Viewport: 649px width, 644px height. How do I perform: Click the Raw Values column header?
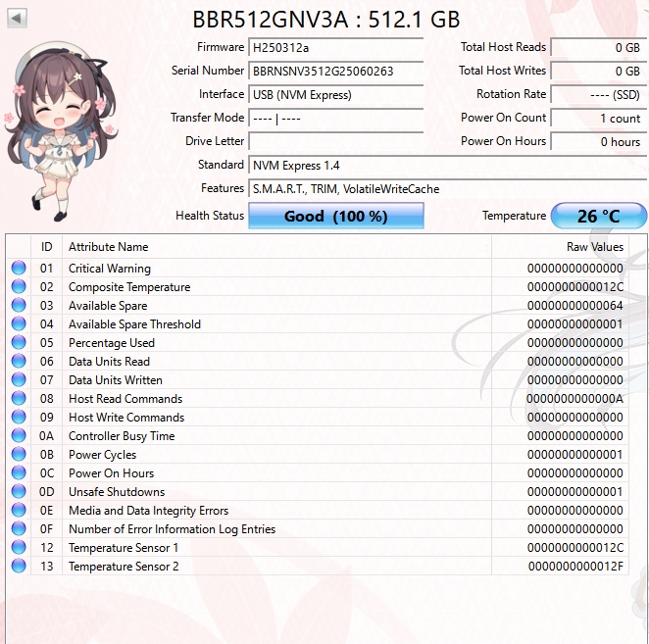560,247
